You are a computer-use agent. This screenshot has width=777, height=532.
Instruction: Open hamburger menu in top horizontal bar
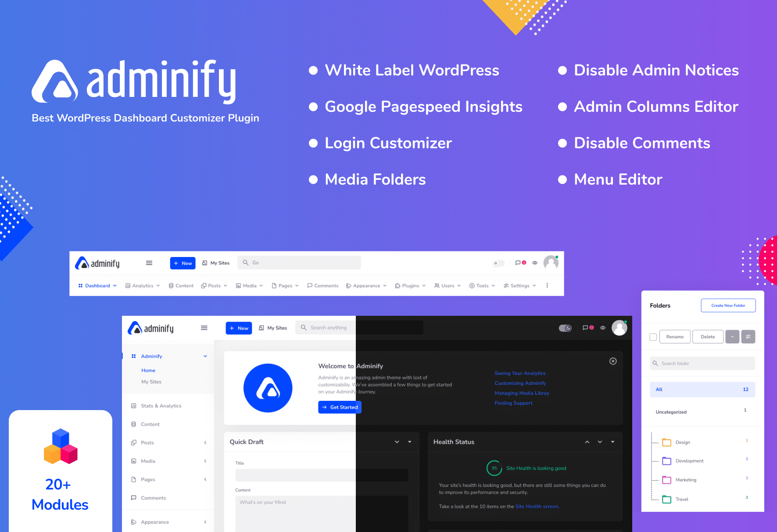(x=149, y=263)
